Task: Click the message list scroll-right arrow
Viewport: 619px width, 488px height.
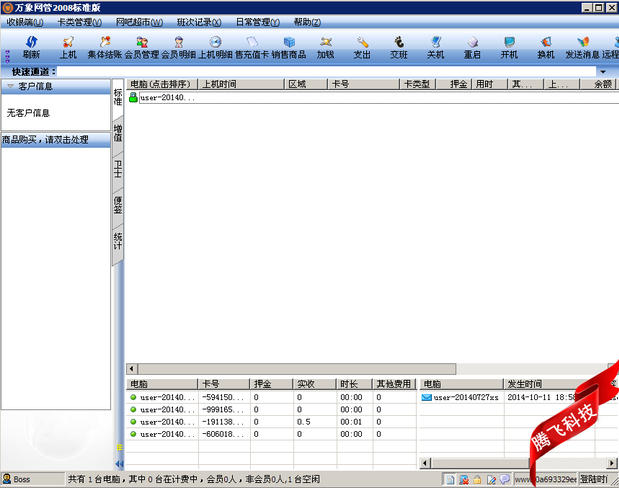Action: (611, 463)
